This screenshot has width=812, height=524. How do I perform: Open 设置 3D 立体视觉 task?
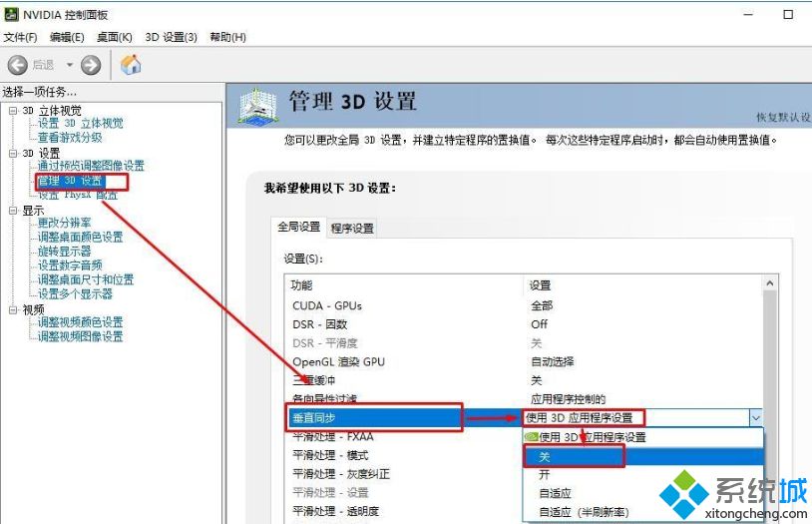point(81,124)
